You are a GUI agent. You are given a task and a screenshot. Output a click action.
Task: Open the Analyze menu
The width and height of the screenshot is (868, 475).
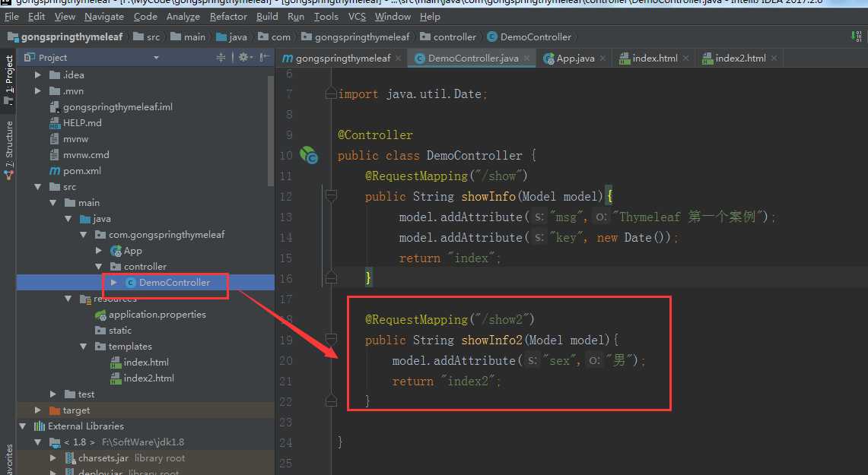coord(183,17)
